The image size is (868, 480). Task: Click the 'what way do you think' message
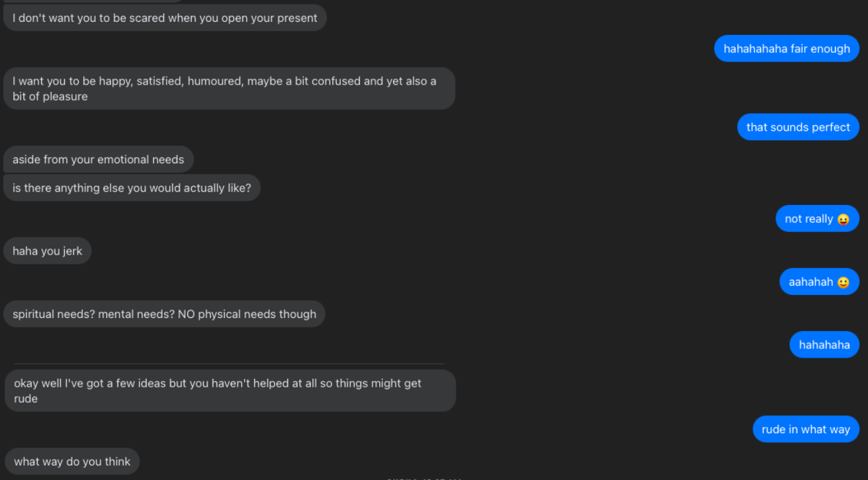coord(72,461)
